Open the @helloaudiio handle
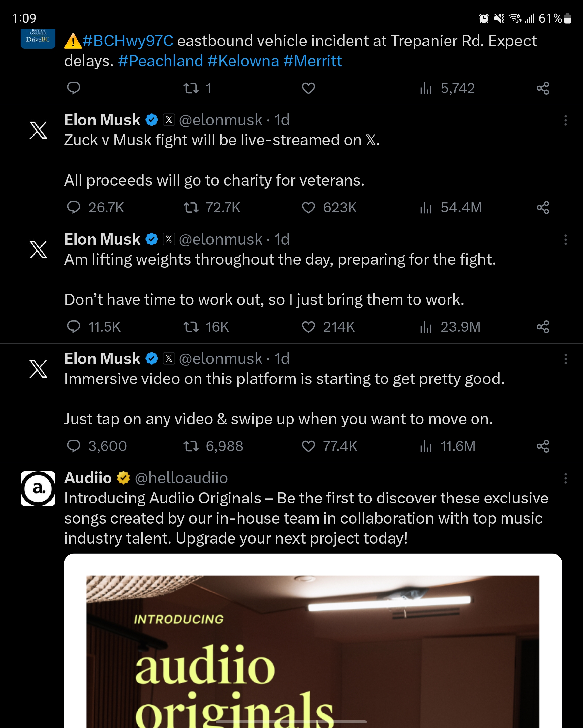Viewport: 583px width, 728px height. [181, 478]
